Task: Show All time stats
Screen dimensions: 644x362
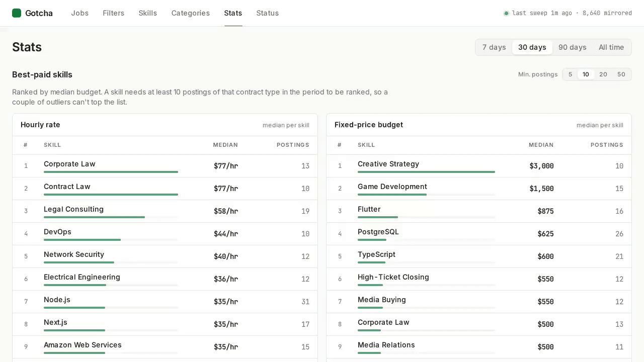Action: (611, 47)
